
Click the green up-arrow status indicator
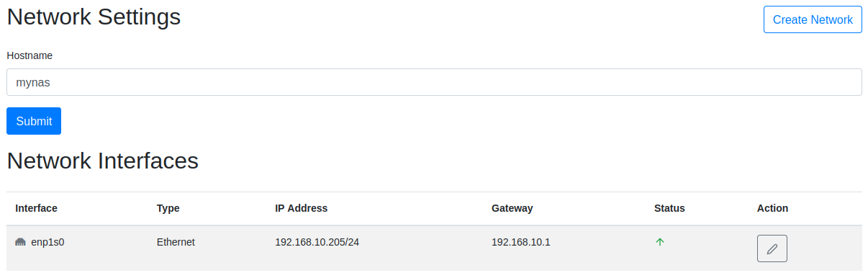(x=659, y=242)
